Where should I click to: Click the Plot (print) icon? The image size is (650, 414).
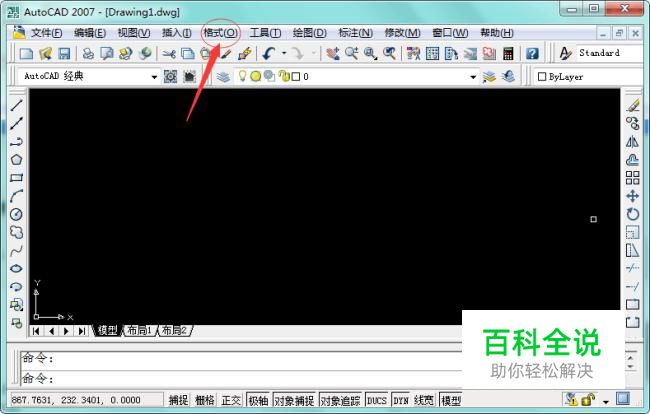pyautogui.click(x=88, y=53)
